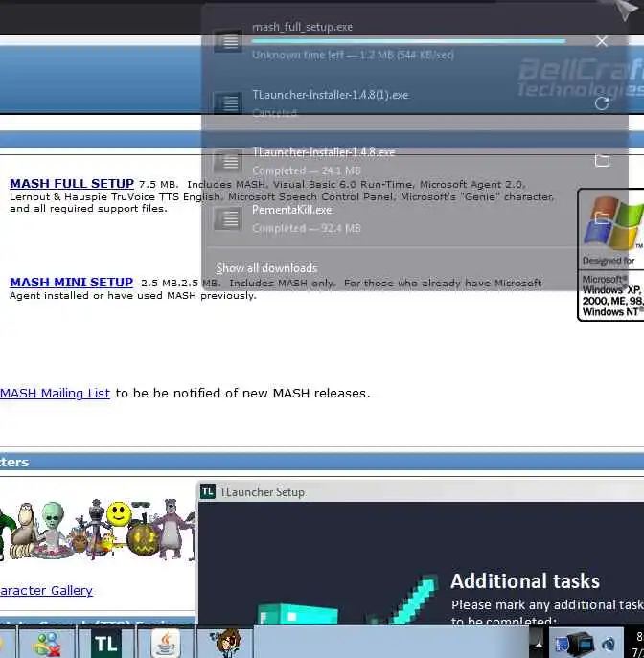644x658 pixels.
Task: Show TLauncher-Installer-1.4.8.exe in folder
Action: (602, 160)
